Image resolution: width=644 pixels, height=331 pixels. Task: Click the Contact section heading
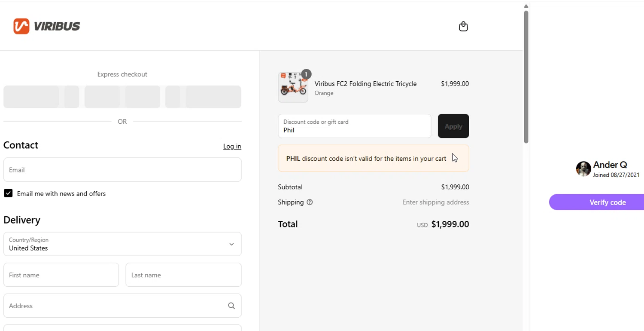21,145
